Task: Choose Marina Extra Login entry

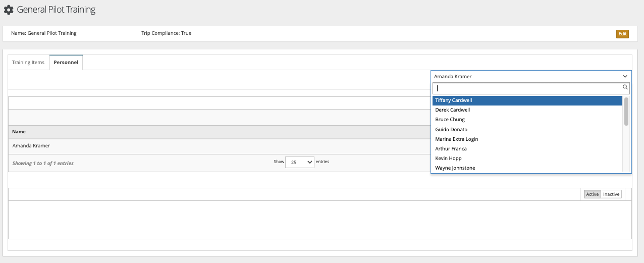Action: [x=527, y=139]
